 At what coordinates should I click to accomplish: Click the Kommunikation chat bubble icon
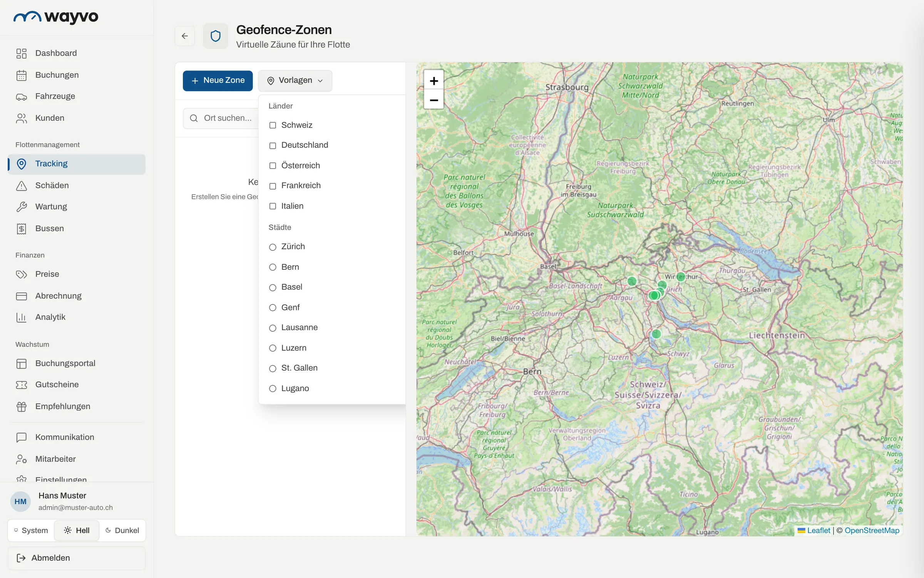tap(22, 437)
